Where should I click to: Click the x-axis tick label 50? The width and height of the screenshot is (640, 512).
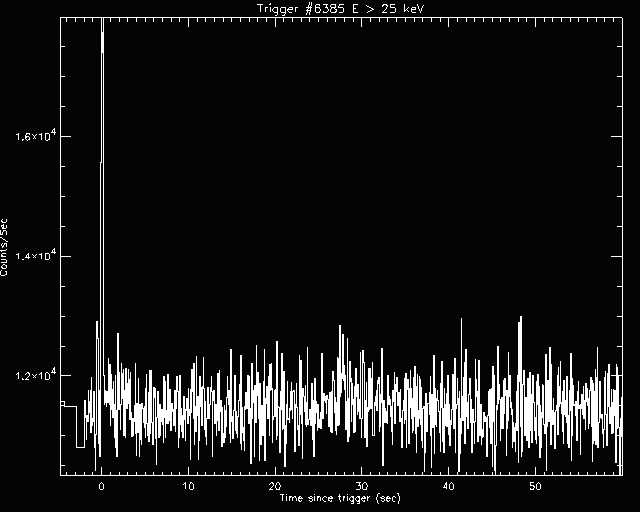pos(535,486)
